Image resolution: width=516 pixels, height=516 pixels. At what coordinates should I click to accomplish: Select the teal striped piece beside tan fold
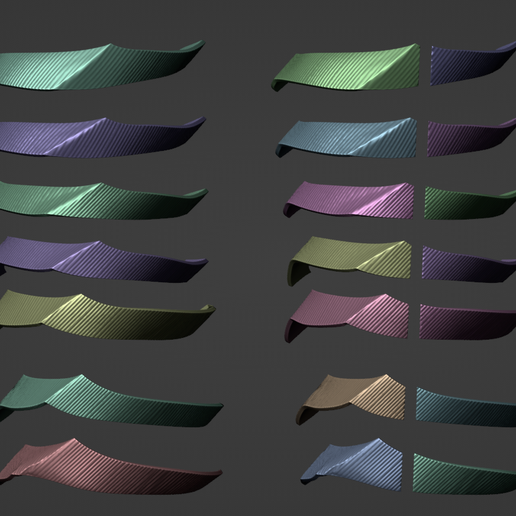466,407
